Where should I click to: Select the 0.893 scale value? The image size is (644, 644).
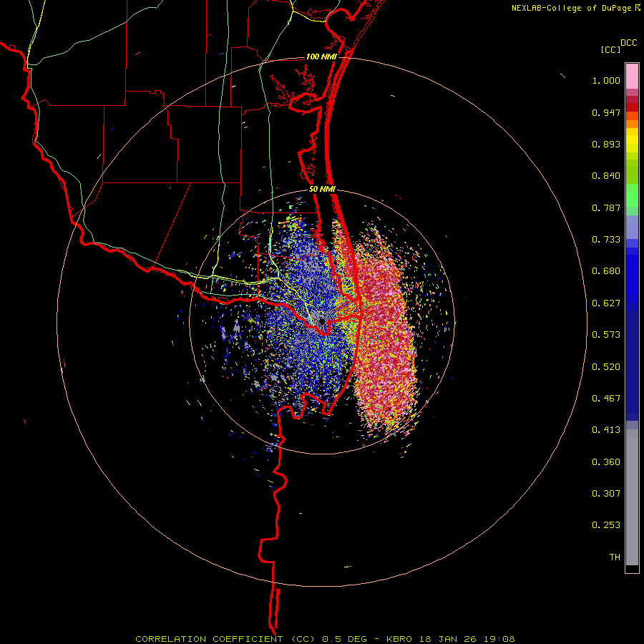point(606,144)
